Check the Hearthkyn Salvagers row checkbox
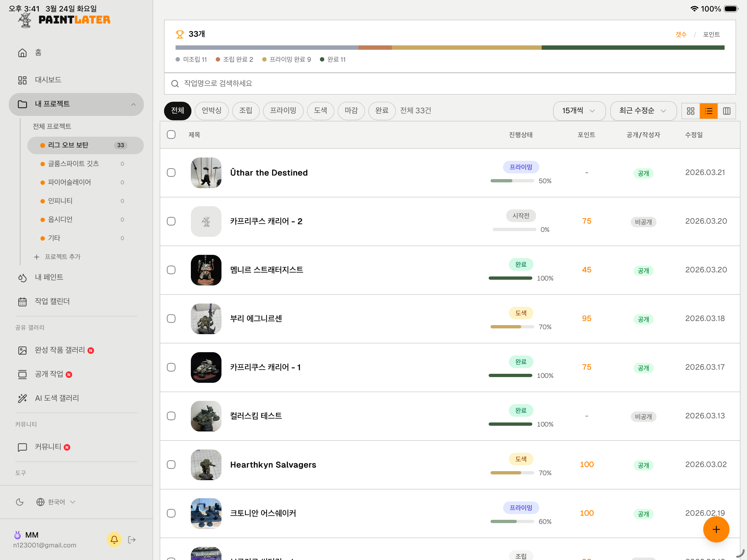Viewport: 747px width, 560px height. click(171, 464)
